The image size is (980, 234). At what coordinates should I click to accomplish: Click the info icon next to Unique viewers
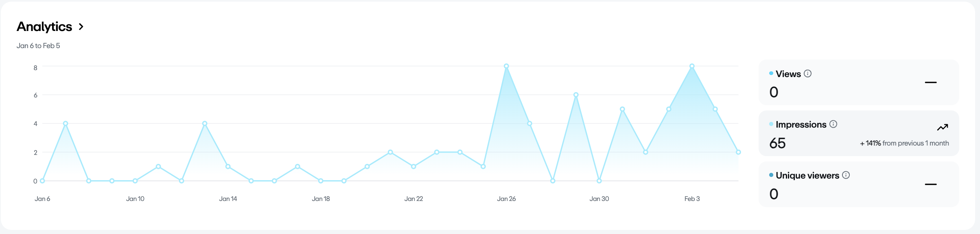point(846,175)
